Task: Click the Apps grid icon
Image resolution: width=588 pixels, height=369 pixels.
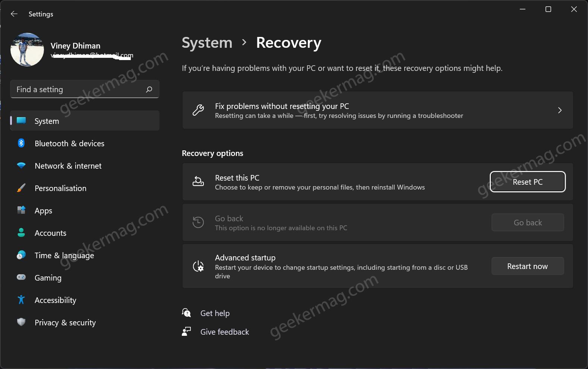Action: point(21,210)
